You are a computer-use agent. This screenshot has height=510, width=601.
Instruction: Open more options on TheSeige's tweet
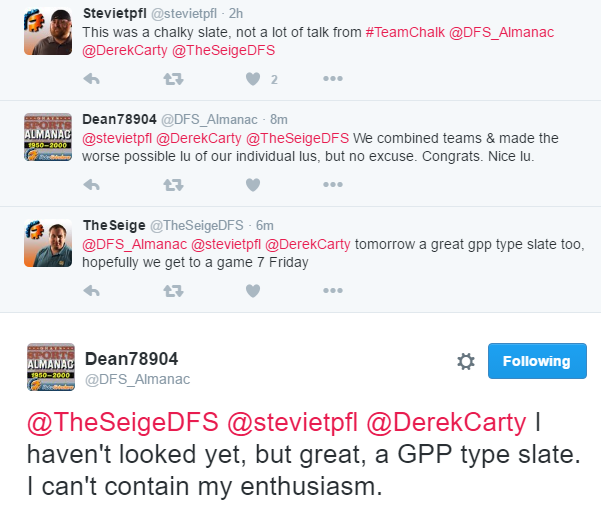pyautogui.click(x=333, y=290)
